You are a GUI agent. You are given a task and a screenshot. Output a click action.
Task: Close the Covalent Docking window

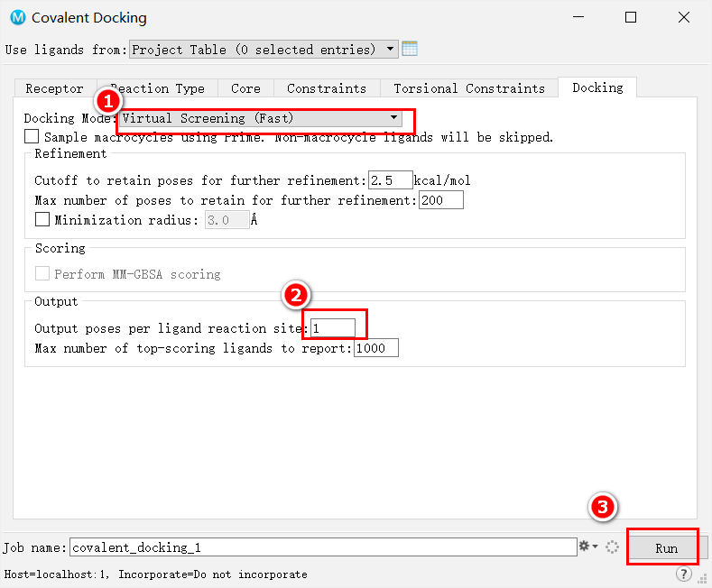tap(684, 17)
